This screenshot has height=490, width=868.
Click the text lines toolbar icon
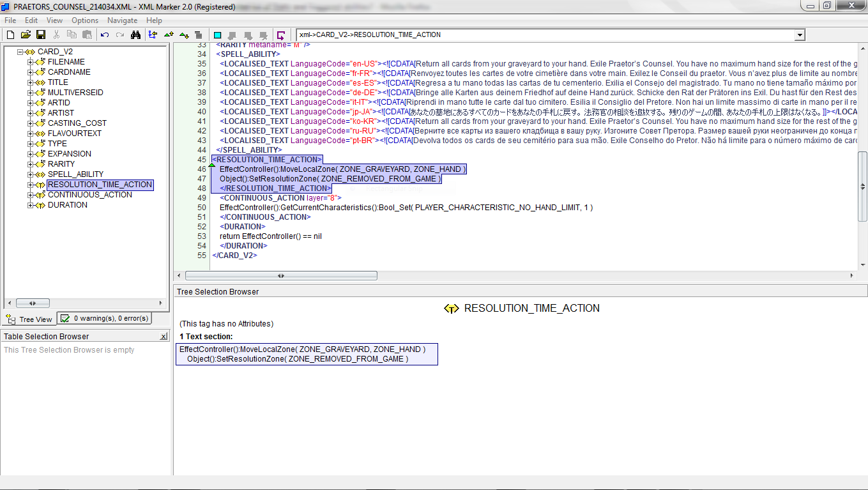199,34
